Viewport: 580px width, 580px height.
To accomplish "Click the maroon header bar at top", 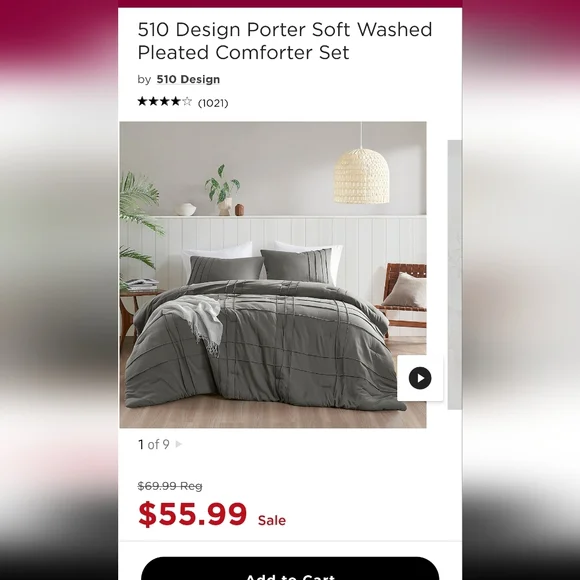I will 290,4.
